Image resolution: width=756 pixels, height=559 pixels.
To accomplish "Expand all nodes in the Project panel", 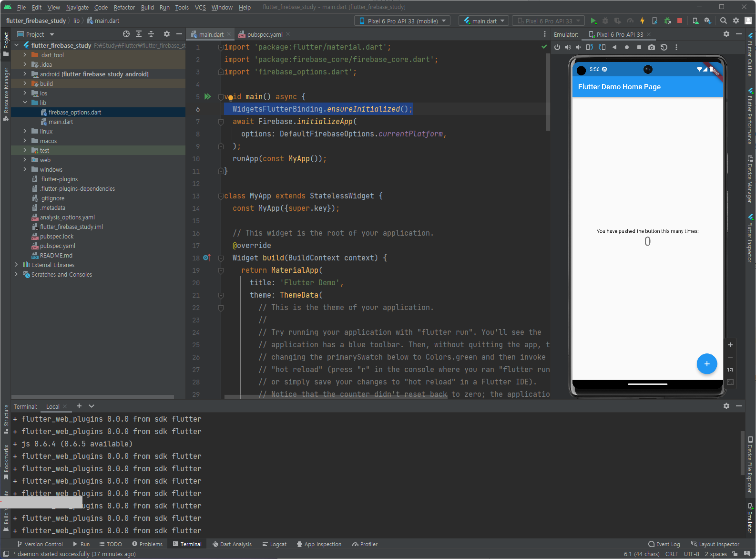I will (x=139, y=34).
